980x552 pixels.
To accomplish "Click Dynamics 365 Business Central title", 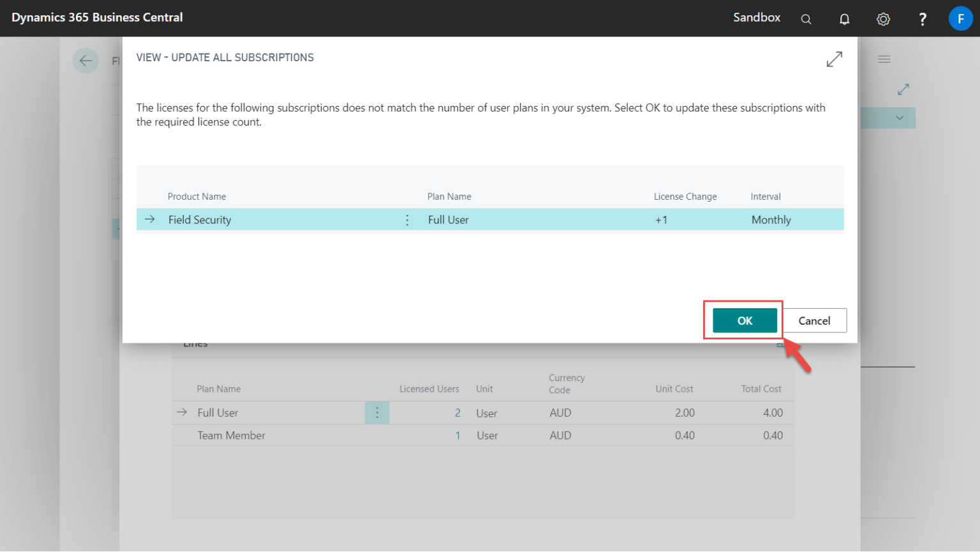I will pos(97,18).
